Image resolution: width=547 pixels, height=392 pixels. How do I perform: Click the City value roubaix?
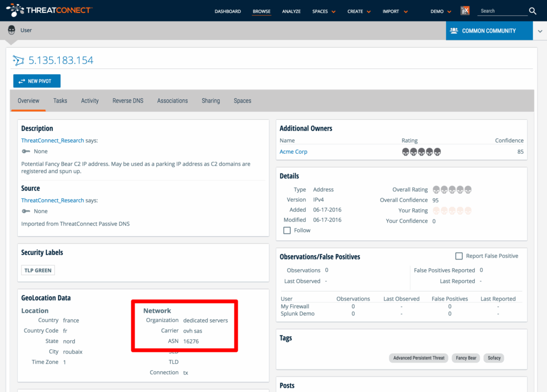coord(73,352)
